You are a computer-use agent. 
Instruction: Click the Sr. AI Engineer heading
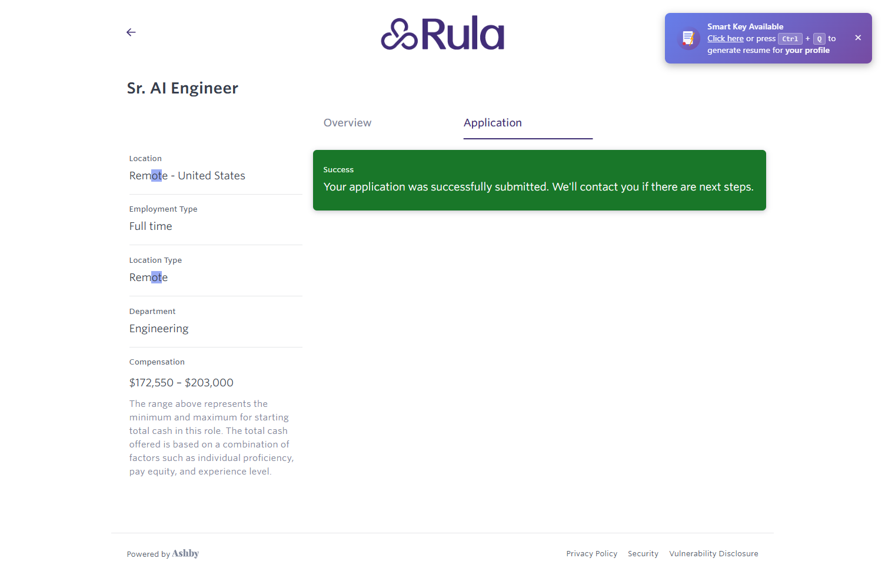[182, 88]
